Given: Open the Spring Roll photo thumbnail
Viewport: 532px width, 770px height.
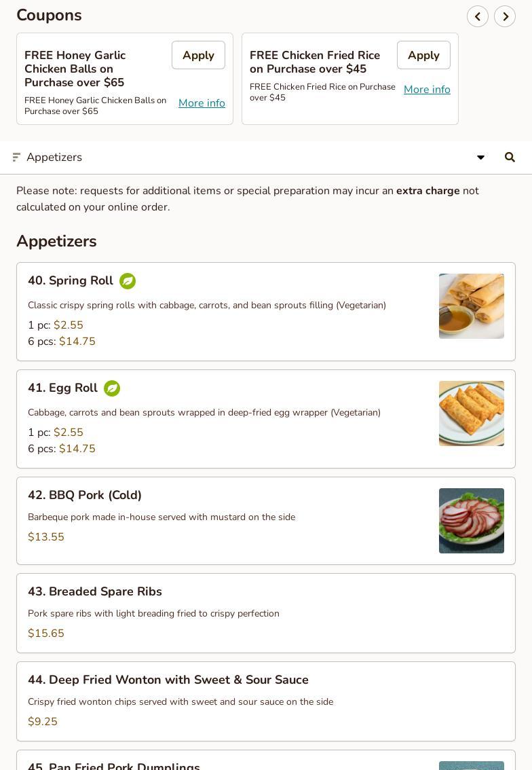Looking at the screenshot, I should click(471, 306).
